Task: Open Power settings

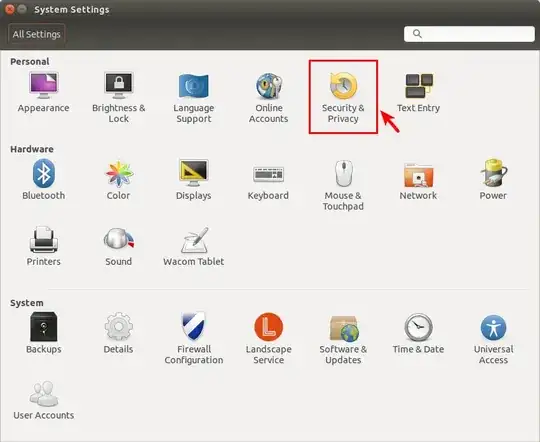Action: [493, 179]
